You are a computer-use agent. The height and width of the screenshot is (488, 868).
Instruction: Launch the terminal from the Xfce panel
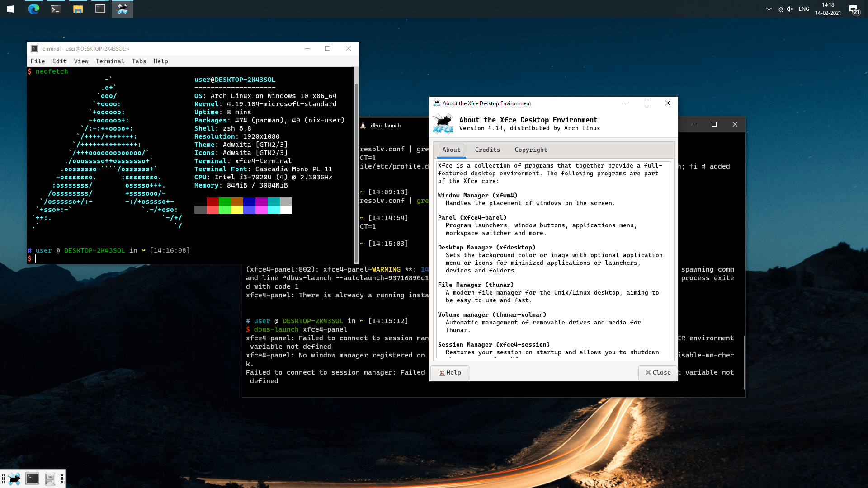(x=32, y=479)
